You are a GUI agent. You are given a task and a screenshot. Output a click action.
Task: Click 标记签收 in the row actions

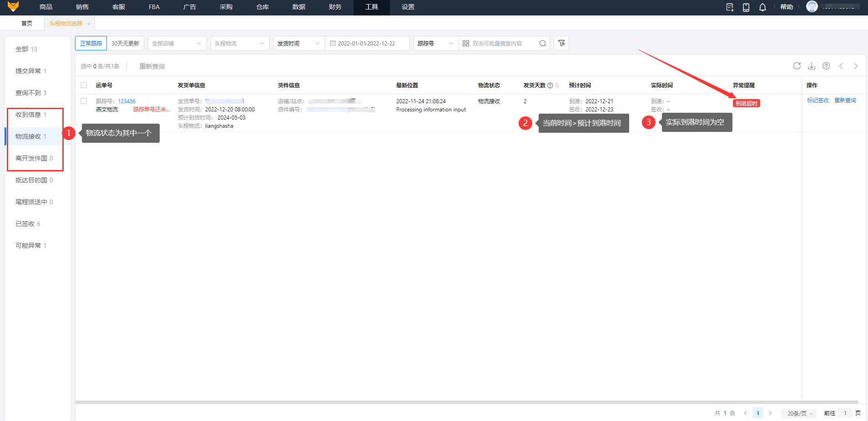click(x=818, y=100)
